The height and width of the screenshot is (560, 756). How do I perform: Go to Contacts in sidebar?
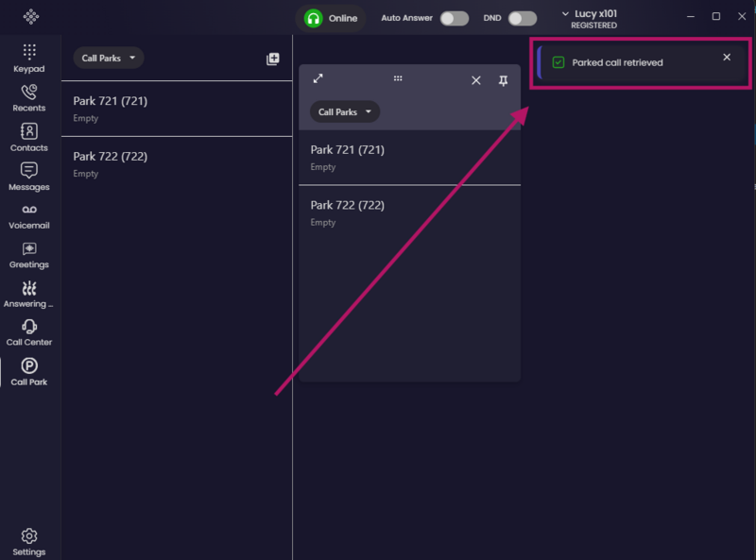29,137
